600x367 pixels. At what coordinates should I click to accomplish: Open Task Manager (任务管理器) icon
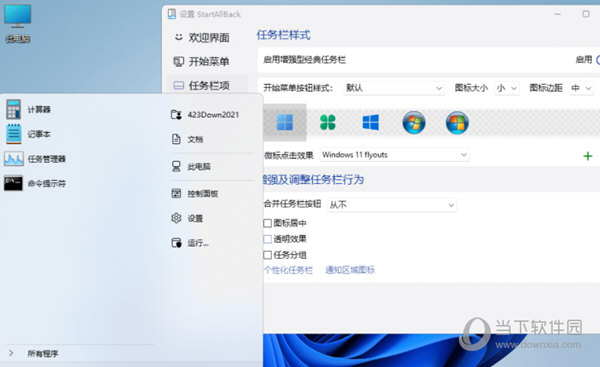click(x=14, y=159)
